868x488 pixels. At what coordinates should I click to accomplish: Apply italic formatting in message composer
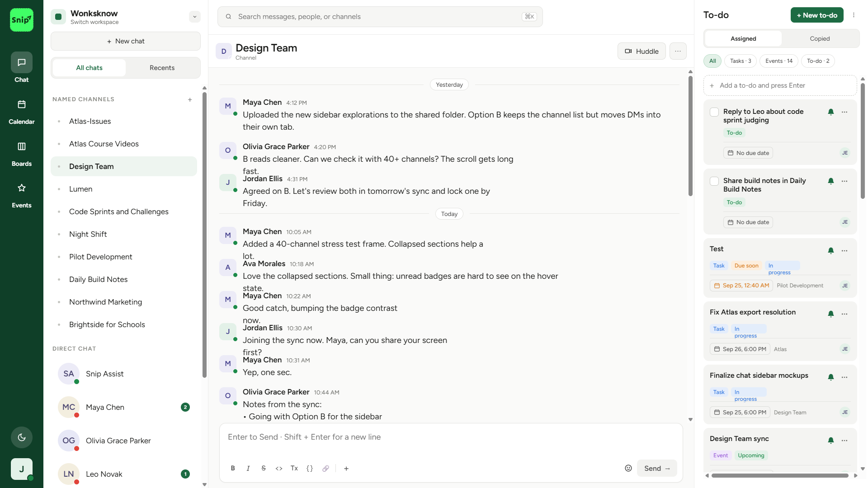click(x=248, y=468)
